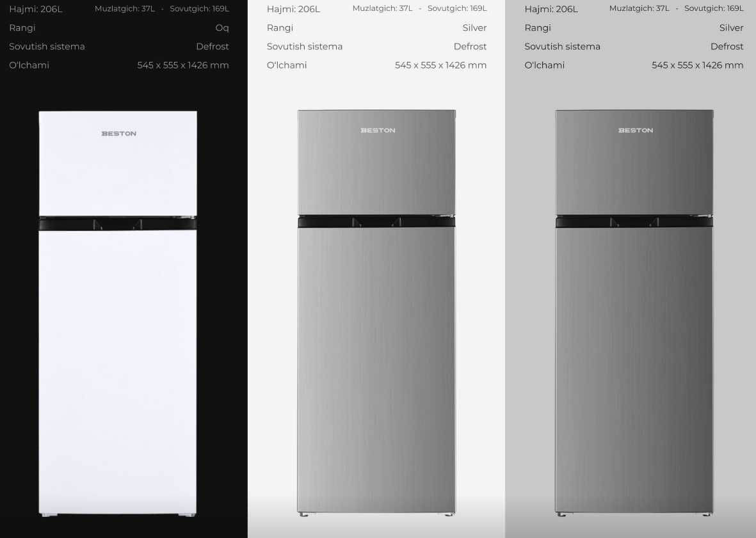This screenshot has width=756, height=538.
Task: Select the silver refrigerator on gray background
Action: [634, 313]
